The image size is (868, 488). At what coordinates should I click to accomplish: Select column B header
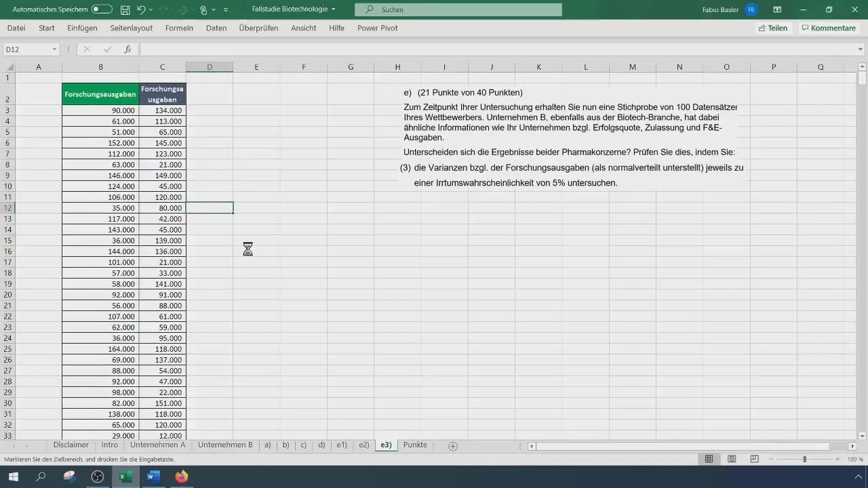(x=100, y=67)
